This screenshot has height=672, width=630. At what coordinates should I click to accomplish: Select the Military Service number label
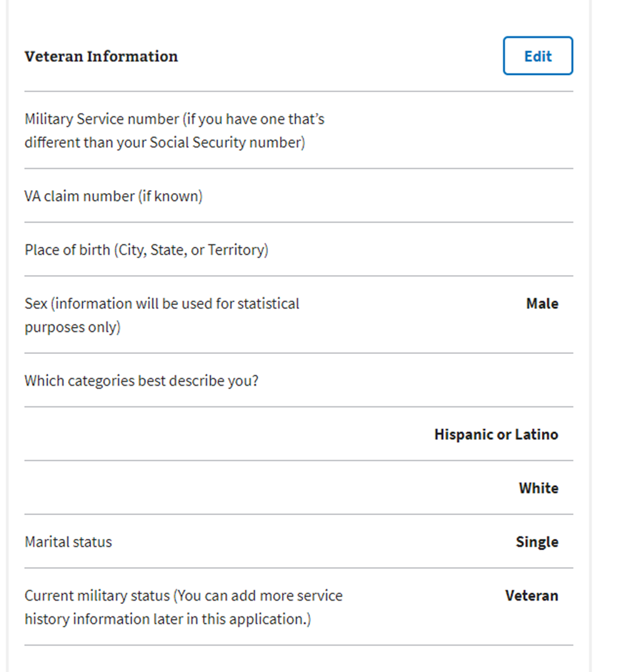[174, 131]
